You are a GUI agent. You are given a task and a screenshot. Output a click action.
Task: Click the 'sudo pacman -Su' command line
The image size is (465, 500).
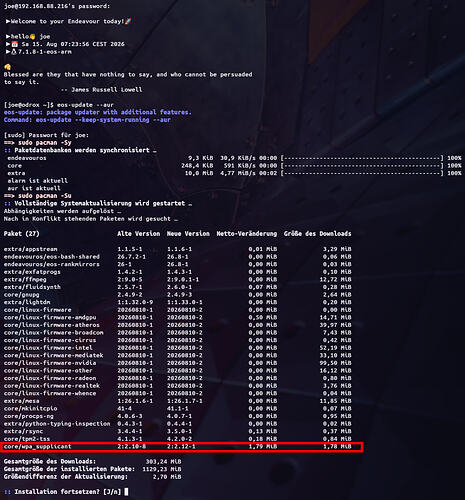click(45, 196)
